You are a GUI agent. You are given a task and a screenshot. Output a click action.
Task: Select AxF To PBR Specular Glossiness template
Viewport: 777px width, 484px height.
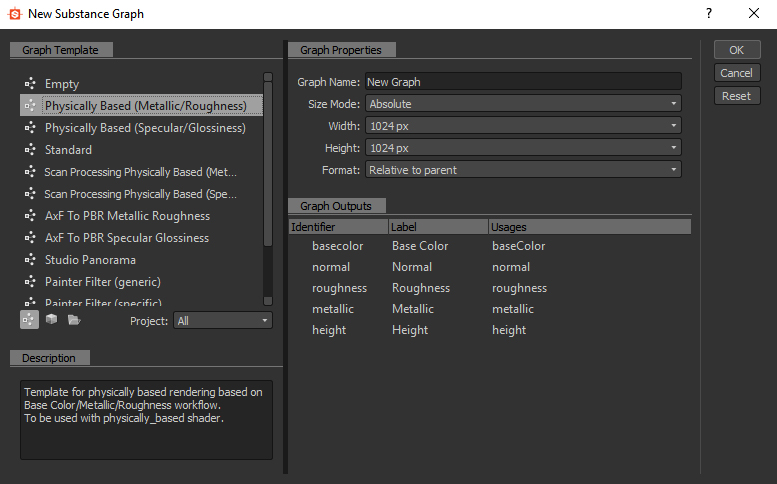pyautogui.click(x=127, y=238)
